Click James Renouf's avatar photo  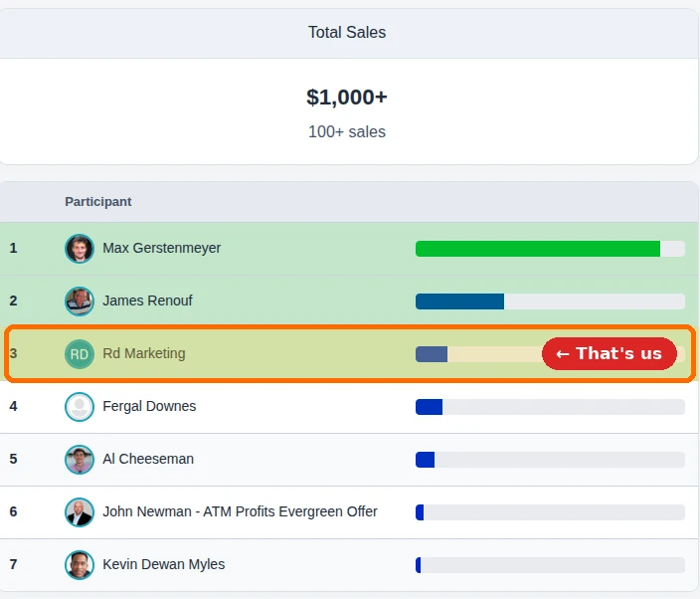(x=80, y=301)
